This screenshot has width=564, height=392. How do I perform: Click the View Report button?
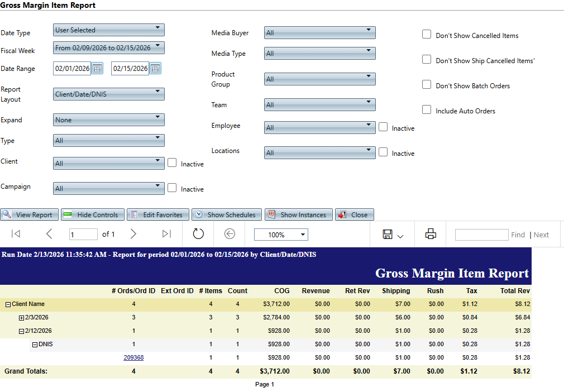(x=29, y=215)
